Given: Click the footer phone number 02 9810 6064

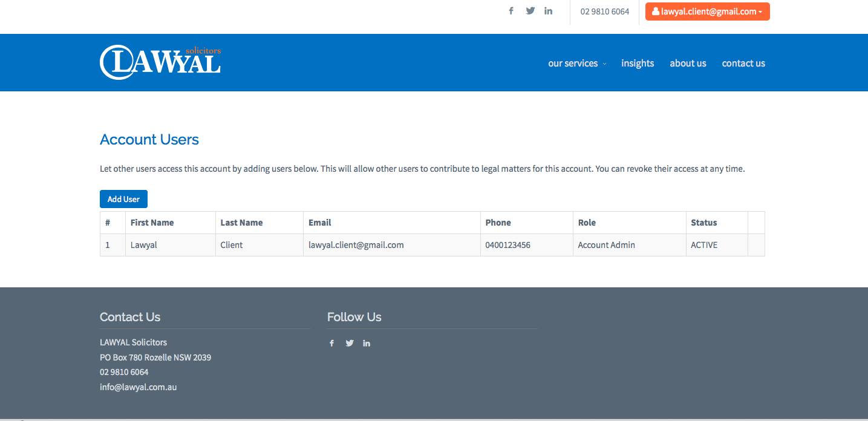Looking at the screenshot, I should coord(124,372).
